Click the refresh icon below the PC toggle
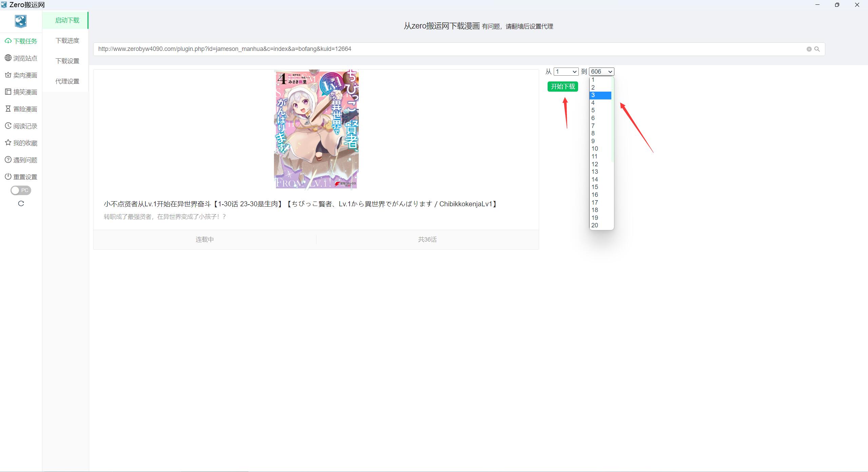The image size is (868, 472). point(21,204)
